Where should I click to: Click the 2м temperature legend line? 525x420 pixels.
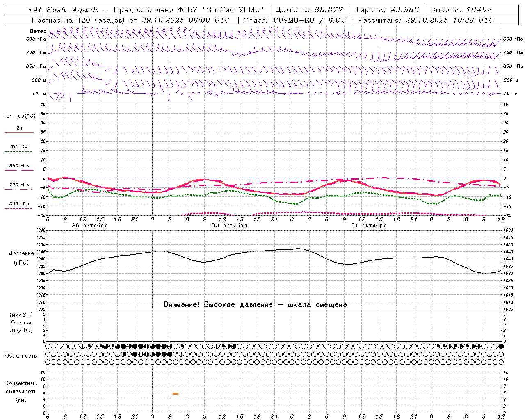[x=19, y=132]
